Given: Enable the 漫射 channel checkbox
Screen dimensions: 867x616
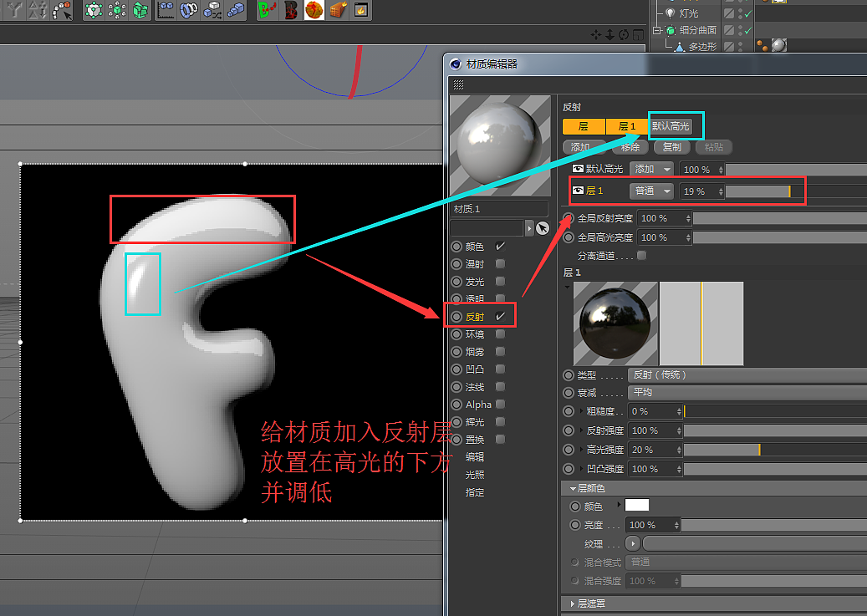Looking at the screenshot, I should [x=501, y=264].
